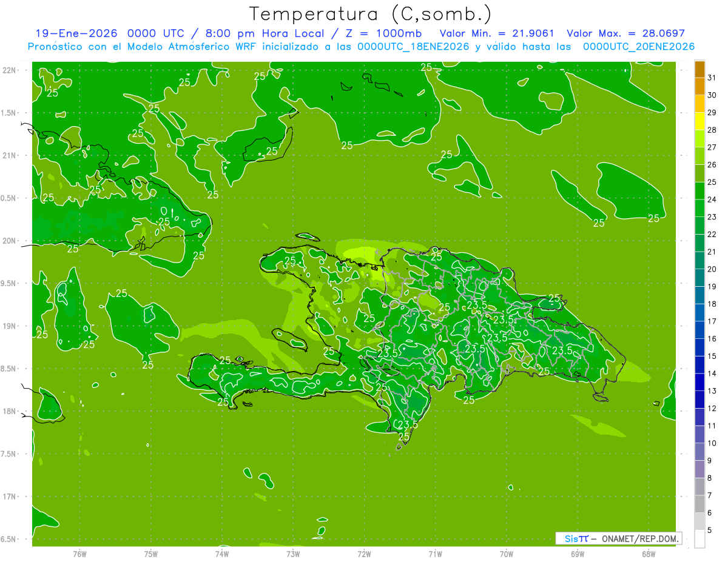Click the '15' label on the color scale
The image size is (728, 562).
pos(712,356)
